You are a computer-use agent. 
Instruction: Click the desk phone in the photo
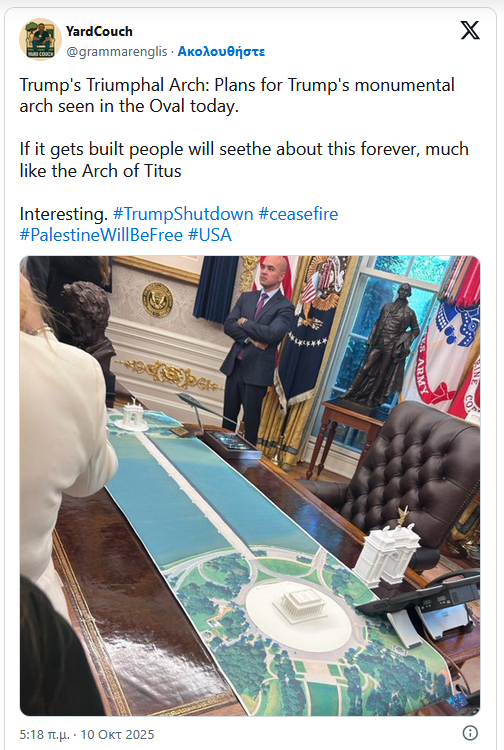[x=423, y=607]
